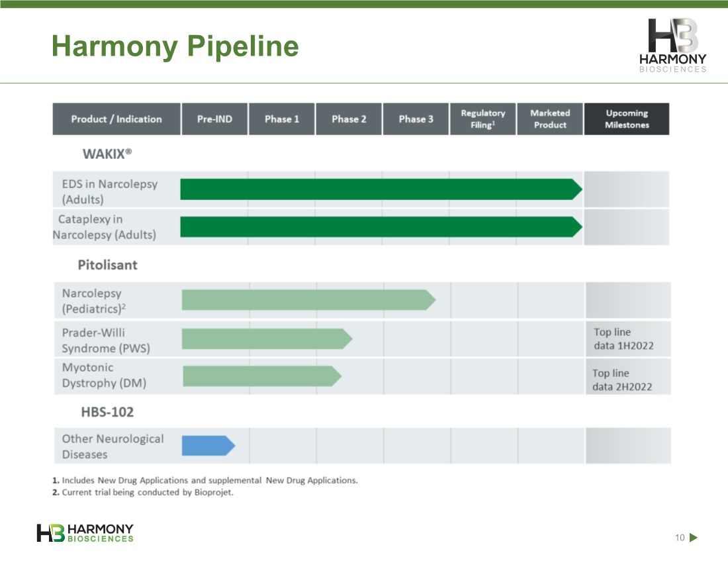Click the "Harmony Pipeline" slide title
The width and height of the screenshot is (728, 563).
tap(175, 46)
